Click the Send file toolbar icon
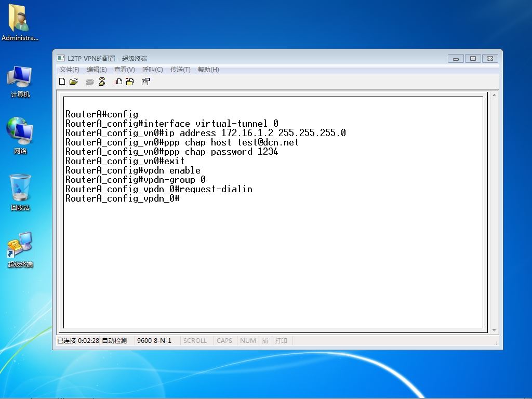 118,82
